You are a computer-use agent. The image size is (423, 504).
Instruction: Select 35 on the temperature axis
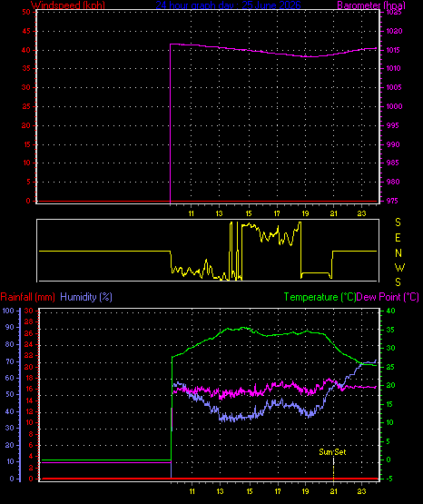pos(390,330)
